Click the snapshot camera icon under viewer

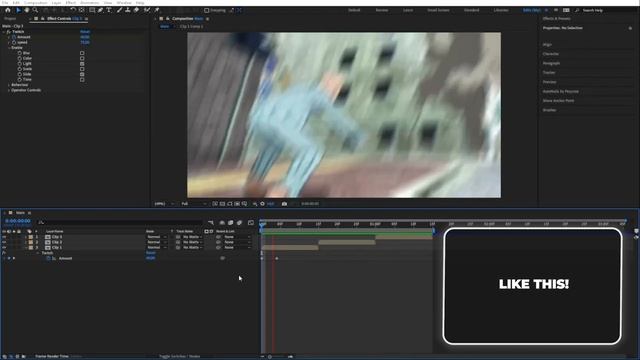pos(284,204)
